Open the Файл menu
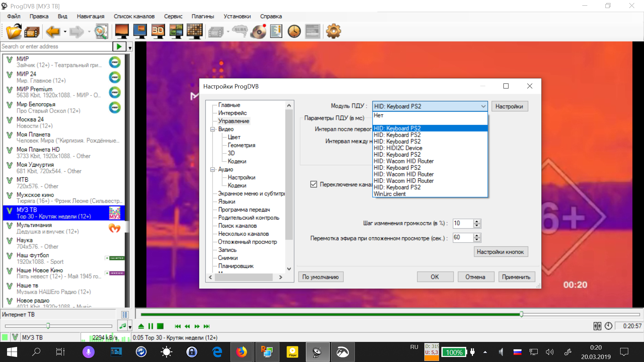This screenshot has width=644, height=362. tap(14, 16)
